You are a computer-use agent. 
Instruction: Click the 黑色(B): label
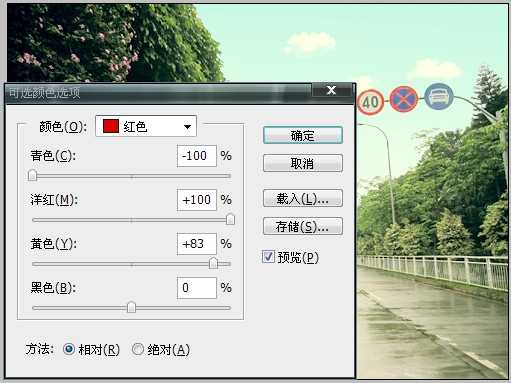[53, 288]
